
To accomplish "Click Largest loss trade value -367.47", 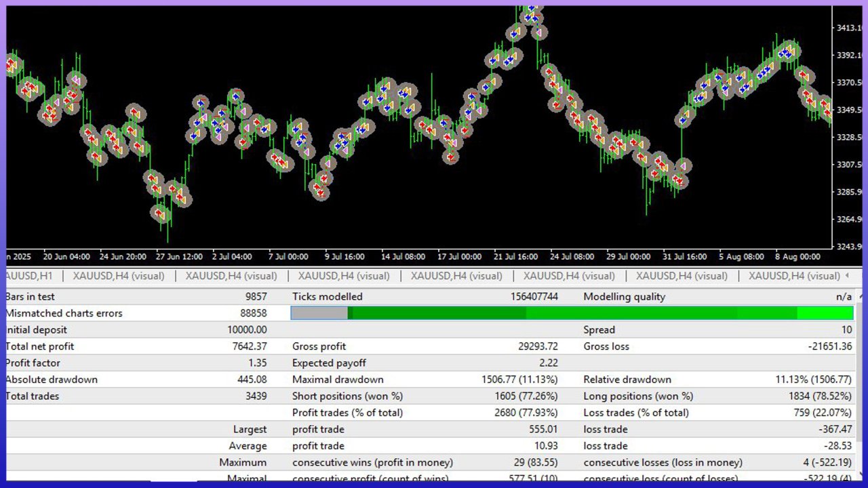I will coord(835,430).
